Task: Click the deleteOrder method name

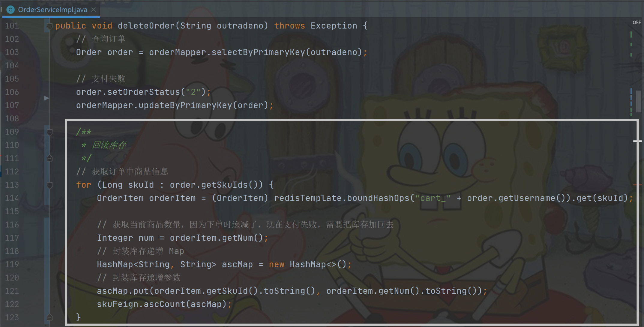Action: click(x=146, y=26)
